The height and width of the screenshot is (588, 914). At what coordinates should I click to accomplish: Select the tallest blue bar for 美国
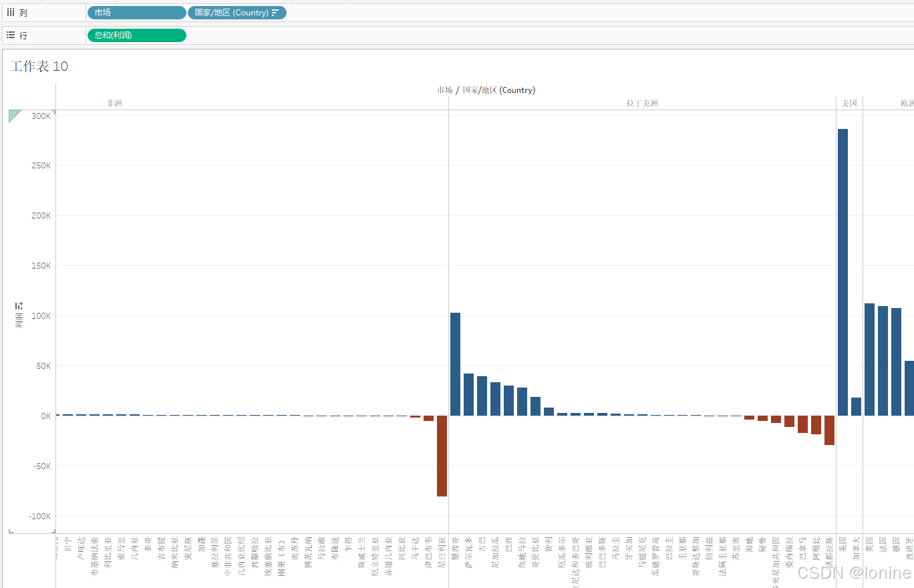click(843, 272)
